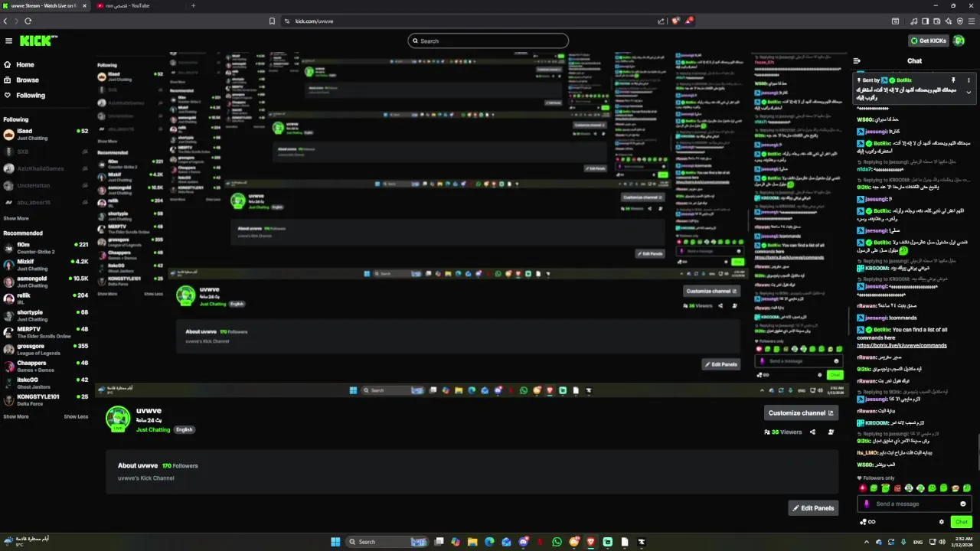980x551 pixels.
Task: Select the last green quick emote
Action: (967, 487)
